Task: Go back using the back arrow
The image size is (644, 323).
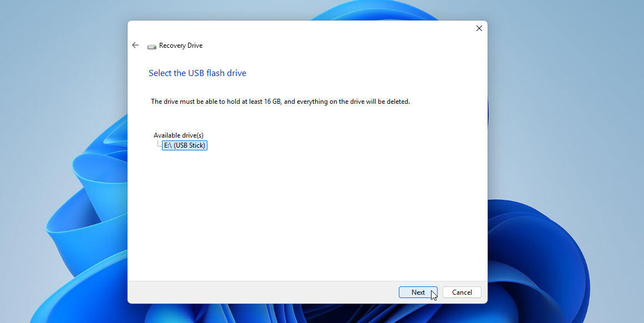Action: click(135, 46)
